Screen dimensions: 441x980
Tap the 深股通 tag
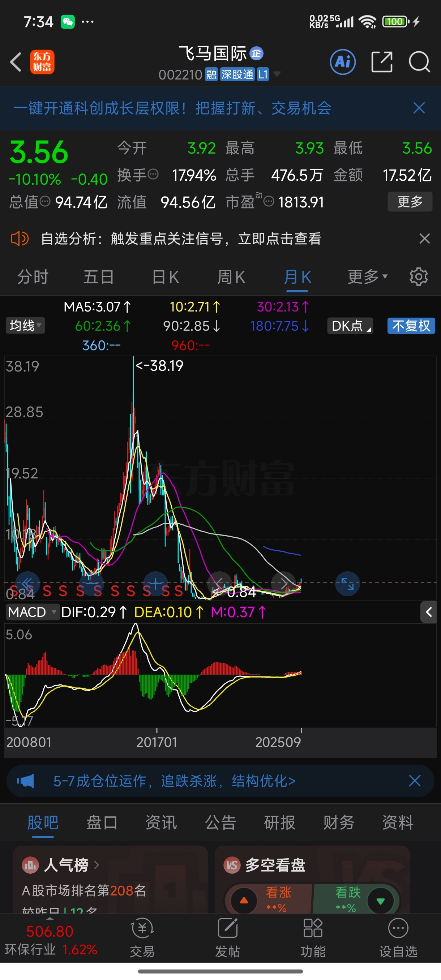237,74
